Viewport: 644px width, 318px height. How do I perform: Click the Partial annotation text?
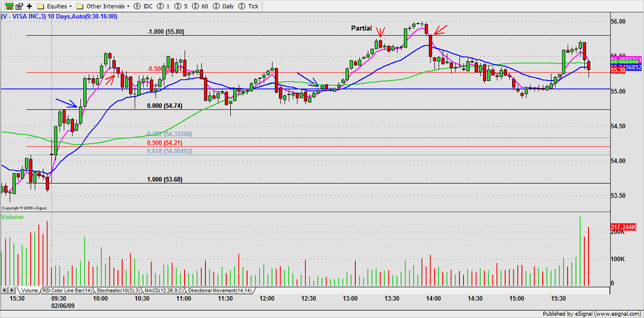(362, 28)
